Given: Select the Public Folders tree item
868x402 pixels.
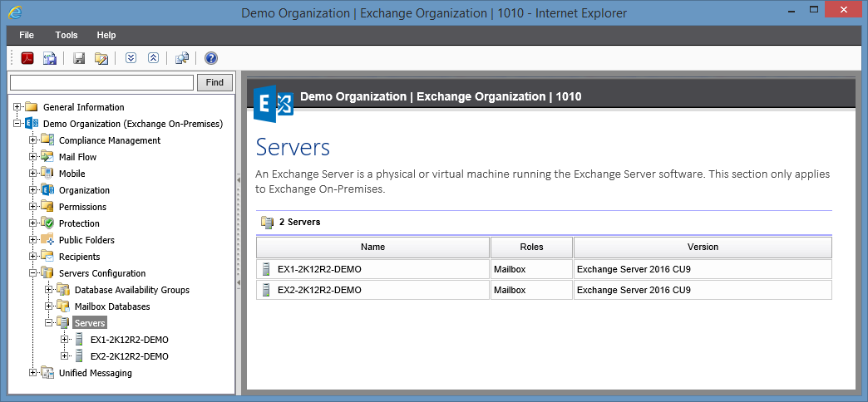Looking at the screenshot, I should [x=87, y=240].
